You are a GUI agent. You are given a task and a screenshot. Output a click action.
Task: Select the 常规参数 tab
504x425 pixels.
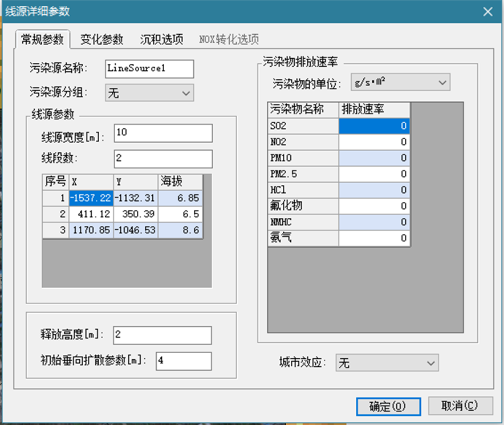[x=42, y=39]
